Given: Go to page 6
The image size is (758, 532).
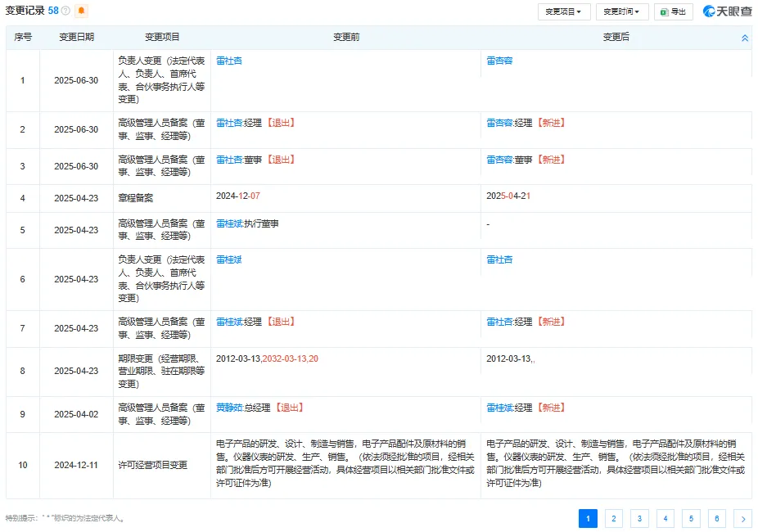Looking at the screenshot, I should pos(717,518).
